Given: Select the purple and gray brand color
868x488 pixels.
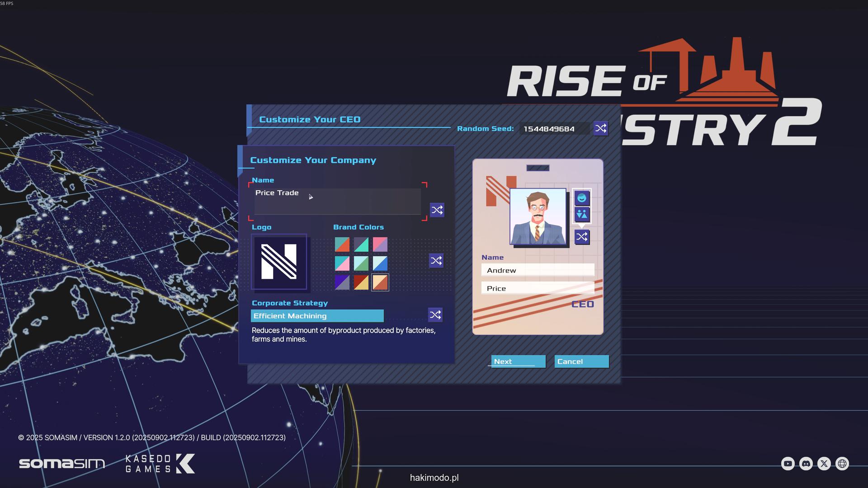Looking at the screenshot, I should pos(342,282).
